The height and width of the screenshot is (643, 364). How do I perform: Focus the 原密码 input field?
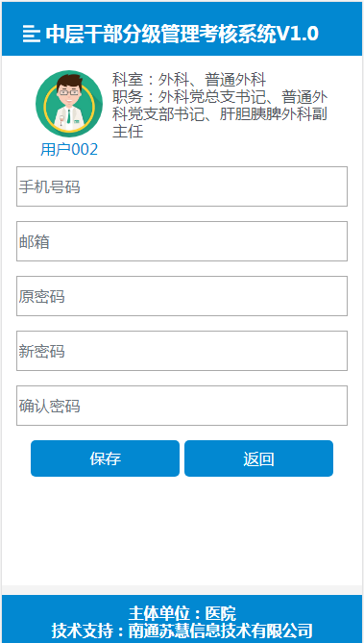(182, 296)
